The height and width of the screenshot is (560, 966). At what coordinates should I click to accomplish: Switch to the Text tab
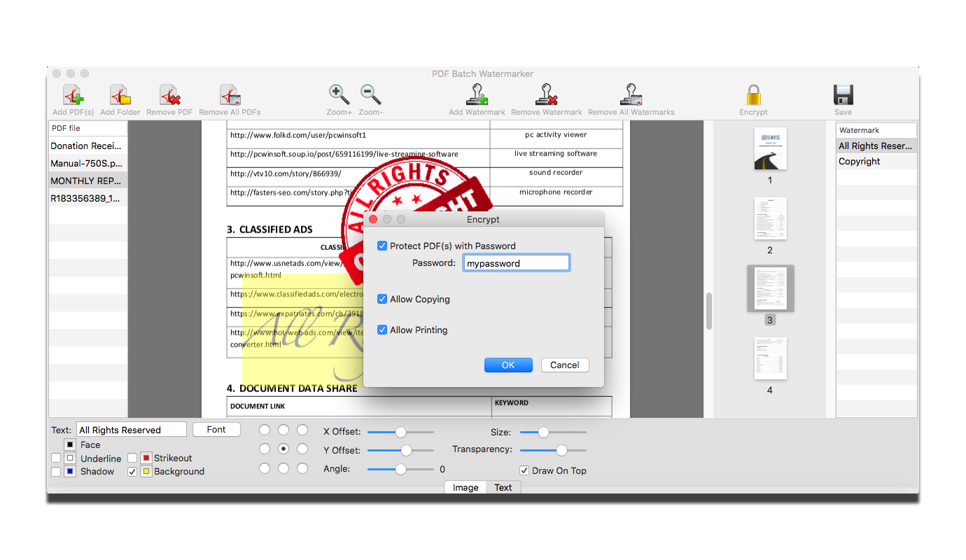pyautogui.click(x=503, y=487)
